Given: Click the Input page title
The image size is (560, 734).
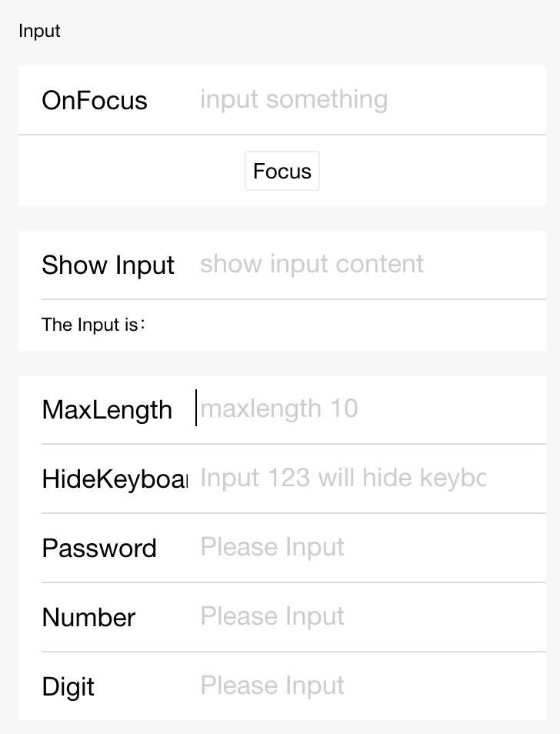Looking at the screenshot, I should (x=39, y=31).
